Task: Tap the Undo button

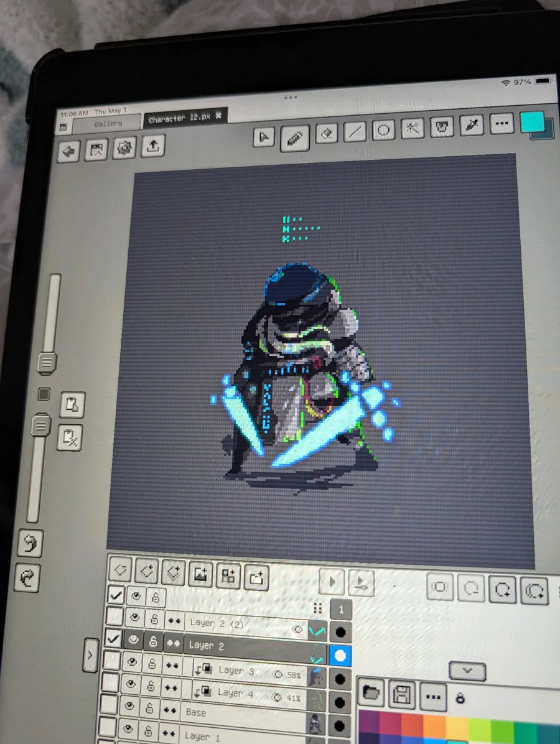Action: point(30,543)
